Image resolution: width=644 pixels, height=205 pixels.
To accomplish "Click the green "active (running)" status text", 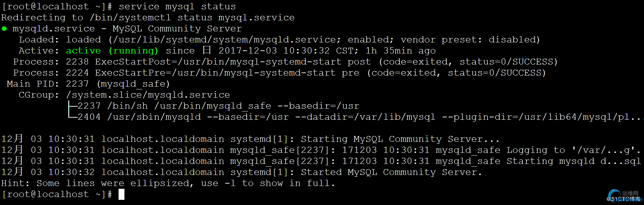I will tap(112, 51).
